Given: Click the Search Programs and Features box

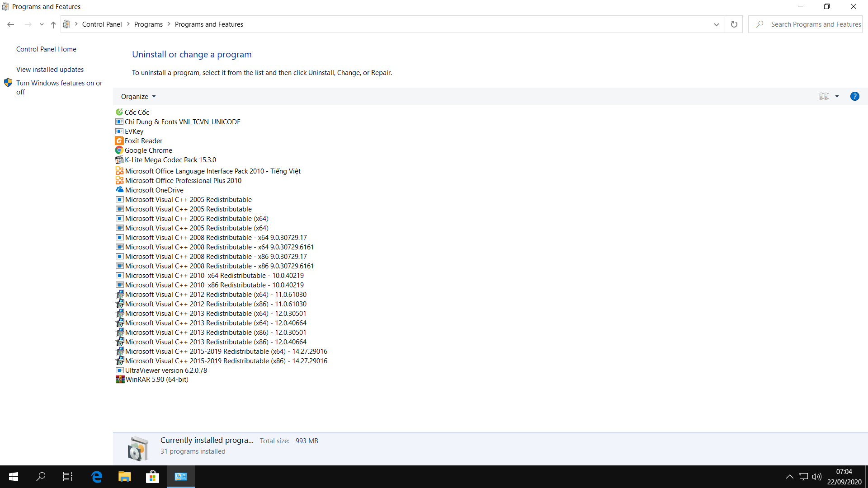Looking at the screenshot, I should tap(805, 24).
